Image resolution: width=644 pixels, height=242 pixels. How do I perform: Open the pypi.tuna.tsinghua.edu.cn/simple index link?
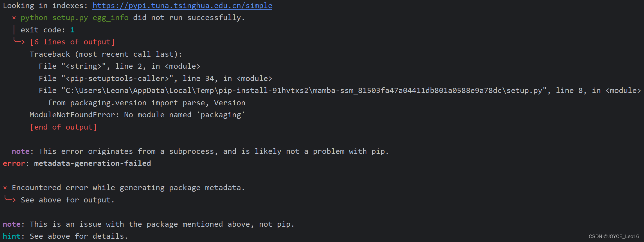tap(182, 6)
